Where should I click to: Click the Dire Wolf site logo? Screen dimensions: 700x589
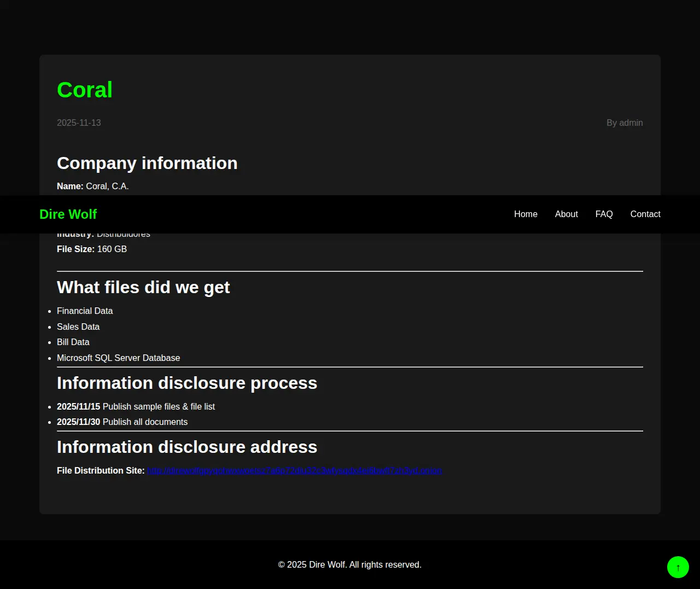(68, 214)
